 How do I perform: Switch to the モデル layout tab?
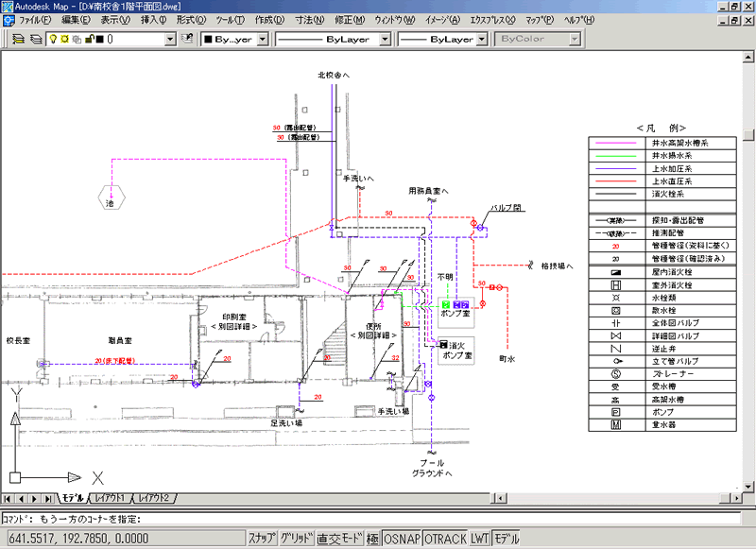click(x=73, y=498)
